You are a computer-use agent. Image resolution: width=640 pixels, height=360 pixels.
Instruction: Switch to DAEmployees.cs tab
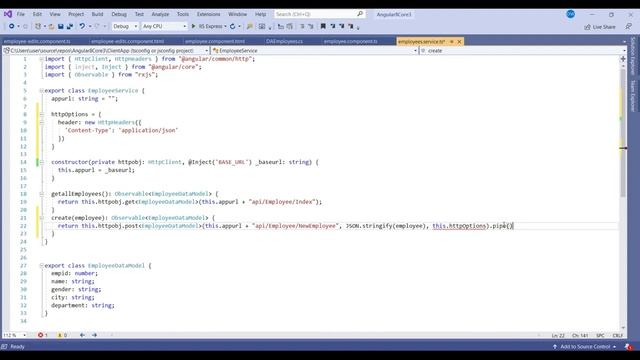pos(284,42)
